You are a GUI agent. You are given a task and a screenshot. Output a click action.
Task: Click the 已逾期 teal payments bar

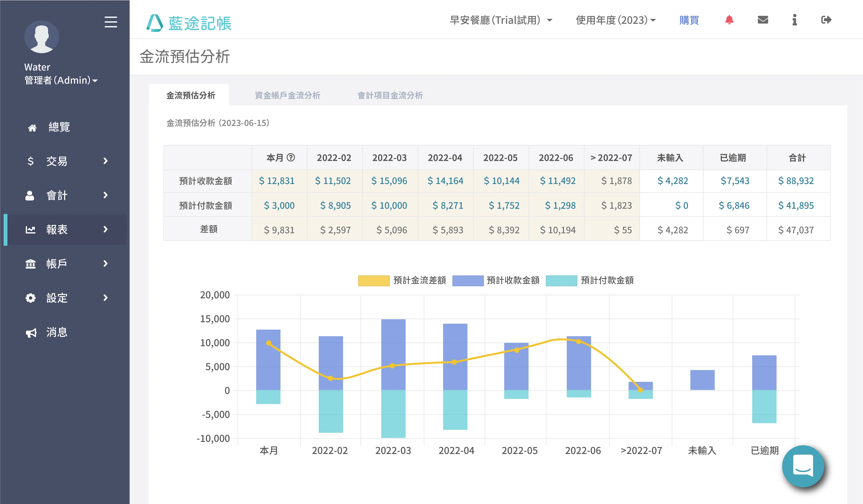764,407
